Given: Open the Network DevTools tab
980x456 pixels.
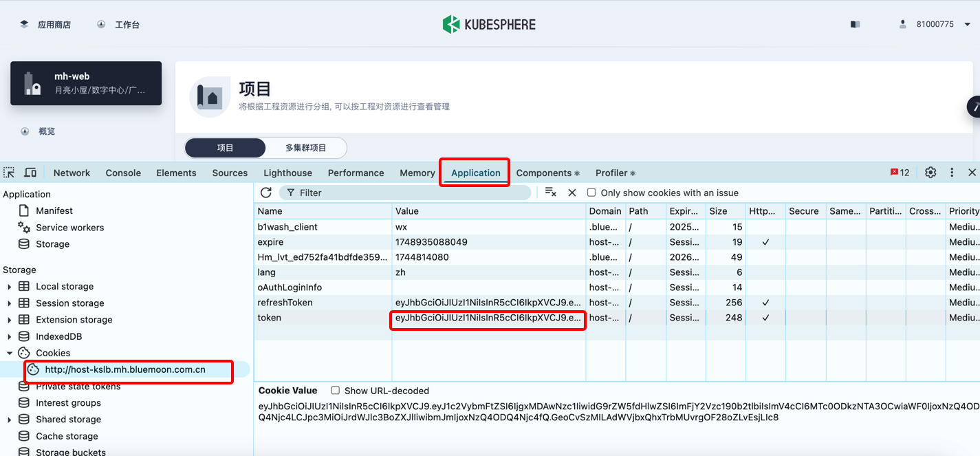Looking at the screenshot, I should pos(72,173).
